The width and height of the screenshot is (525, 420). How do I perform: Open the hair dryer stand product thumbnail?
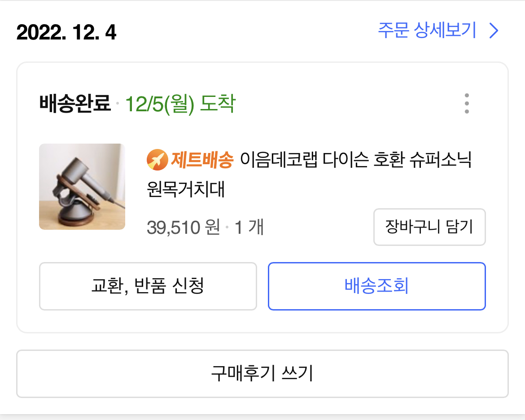tap(82, 187)
